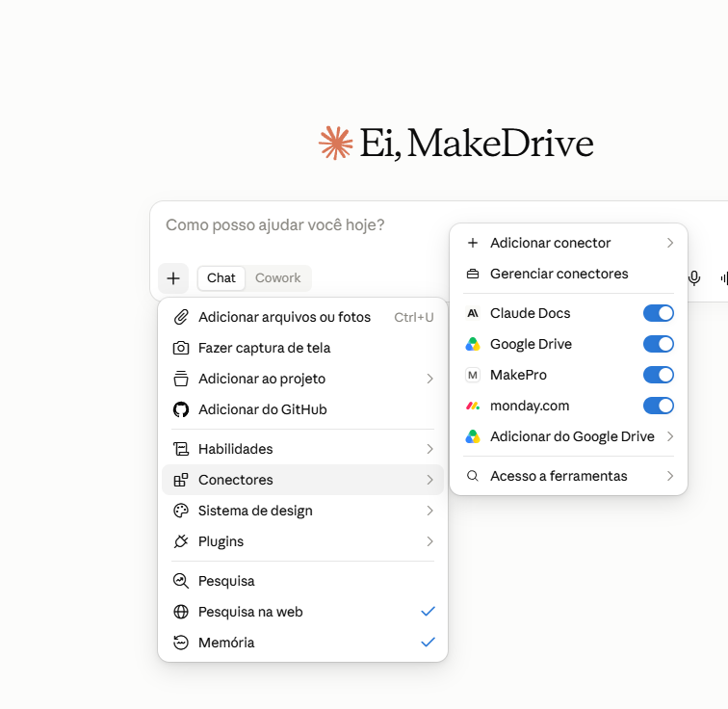Expand the Adicionar conector chevron
Viewport: 728px width, 709px height.
click(x=670, y=243)
